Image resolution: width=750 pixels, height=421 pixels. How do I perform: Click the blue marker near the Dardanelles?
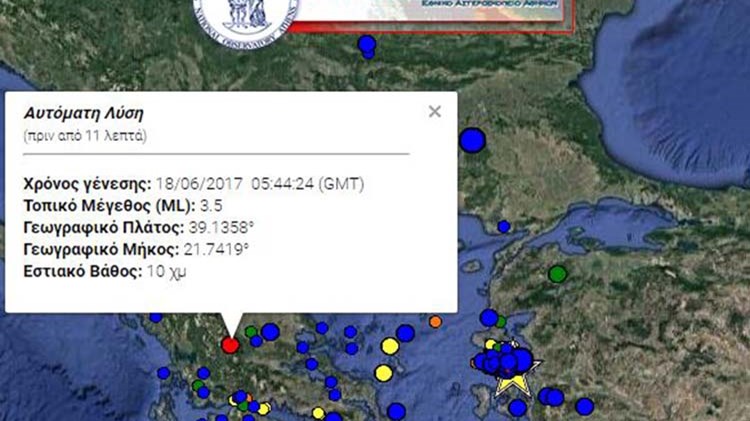click(x=504, y=226)
